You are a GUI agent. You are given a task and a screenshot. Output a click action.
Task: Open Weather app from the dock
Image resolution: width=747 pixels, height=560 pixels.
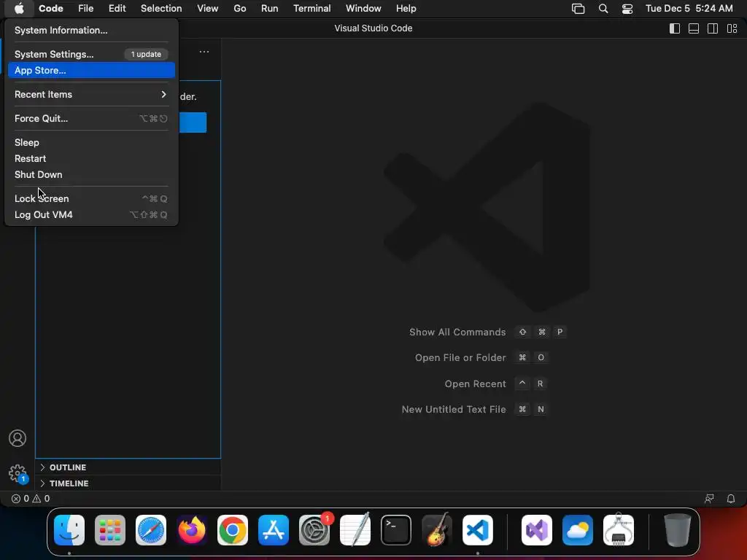pyautogui.click(x=578, y=530)
